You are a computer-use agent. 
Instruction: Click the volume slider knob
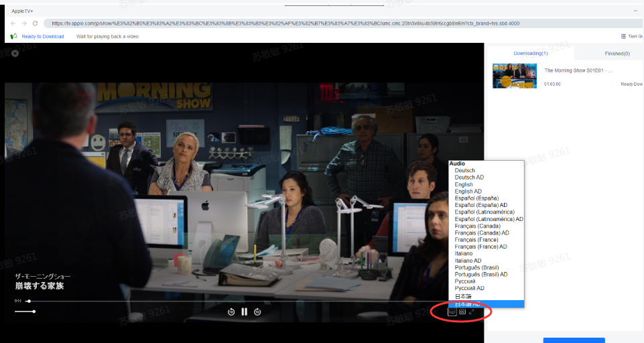click(34, 312)
